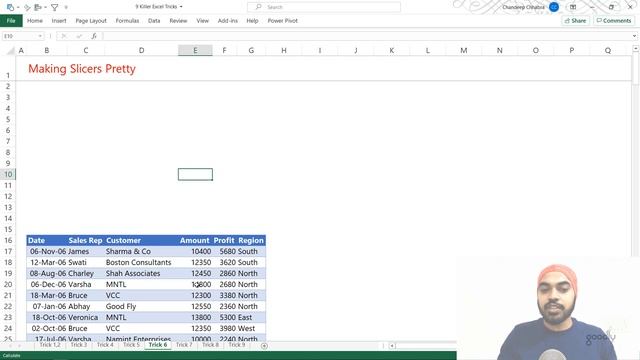
Task: Switch to the View ribbon tab
Action: point(202,20)
